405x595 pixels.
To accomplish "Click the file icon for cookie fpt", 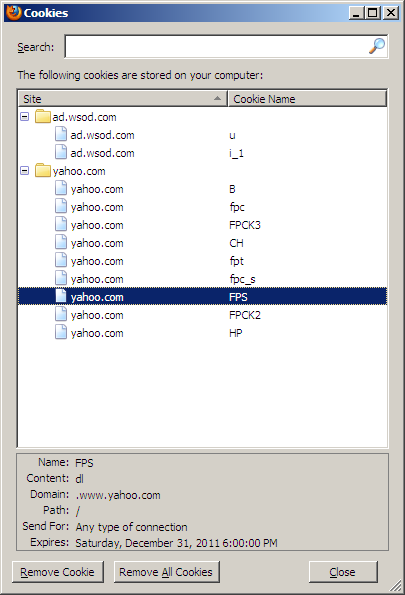I will tap(61, 261).
